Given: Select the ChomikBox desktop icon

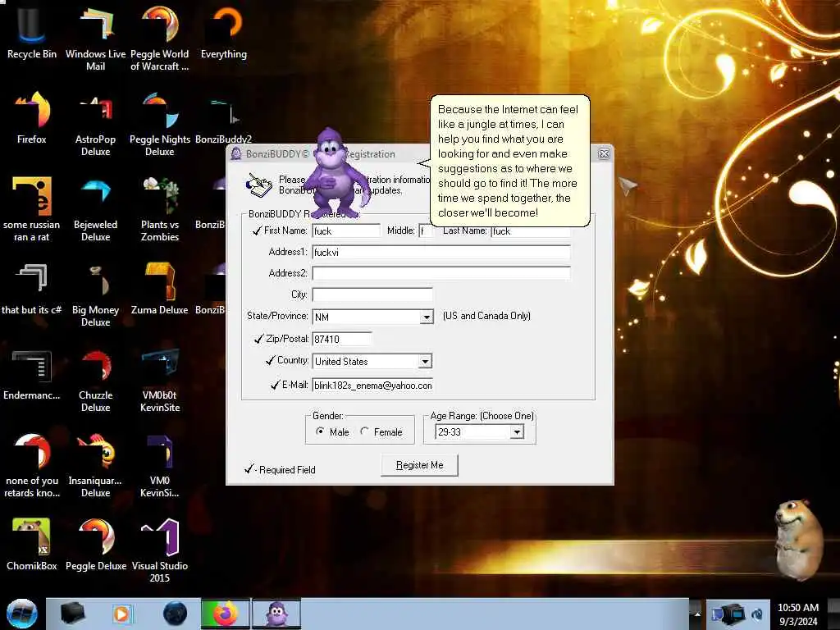Looking at the screenshot, I should (32, 544).
